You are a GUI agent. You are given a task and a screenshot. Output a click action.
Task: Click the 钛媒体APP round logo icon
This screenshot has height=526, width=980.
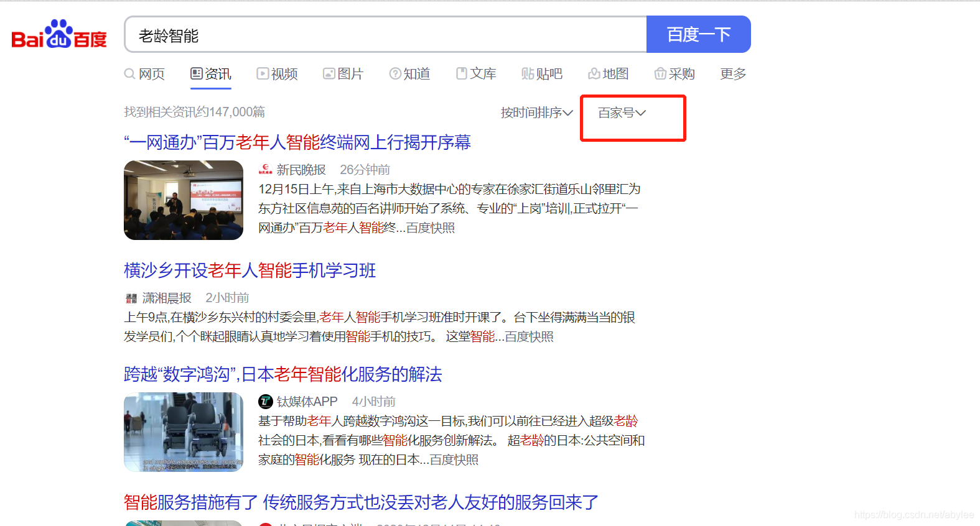click(266, 402)
